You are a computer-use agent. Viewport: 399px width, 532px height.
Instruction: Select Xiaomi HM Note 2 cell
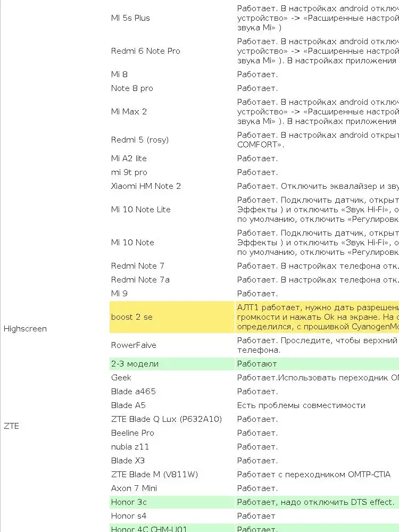pyautogui.click(x=146, y=186)
